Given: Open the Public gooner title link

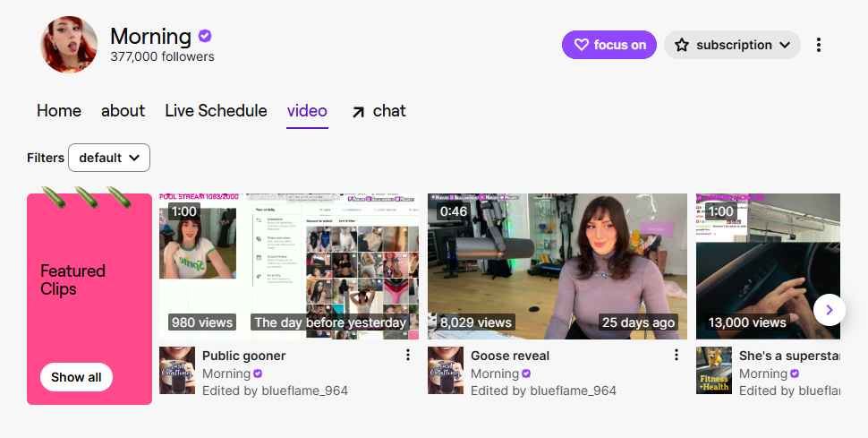Looking at the screenshot, I should coord(243,356).
